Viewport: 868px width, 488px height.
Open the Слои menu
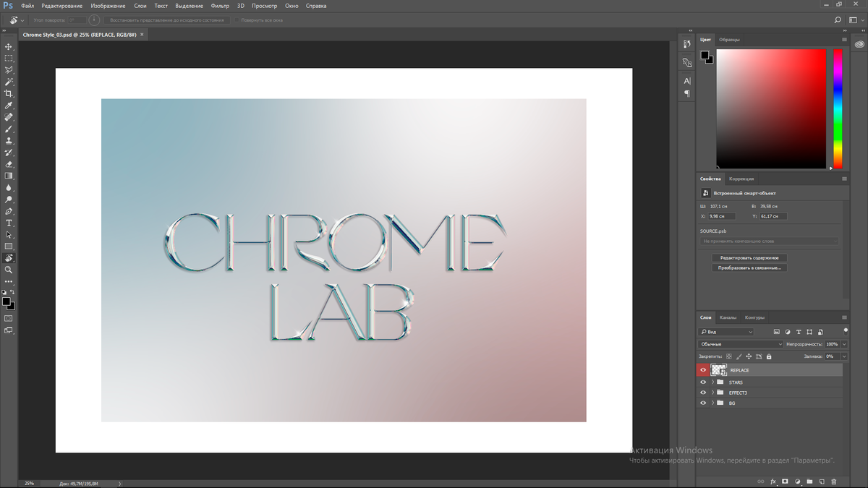pos(140,6)
